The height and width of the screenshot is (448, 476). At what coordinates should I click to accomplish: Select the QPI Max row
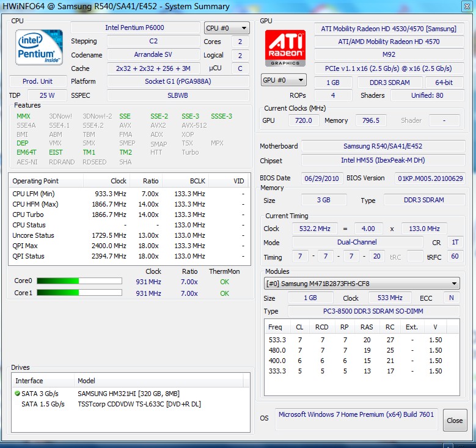point(129,246)
